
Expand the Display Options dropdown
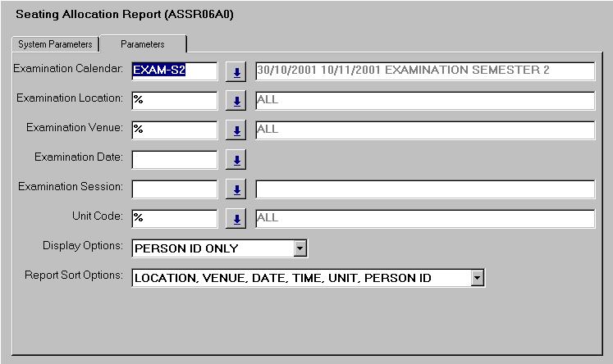tap(300, 248)
